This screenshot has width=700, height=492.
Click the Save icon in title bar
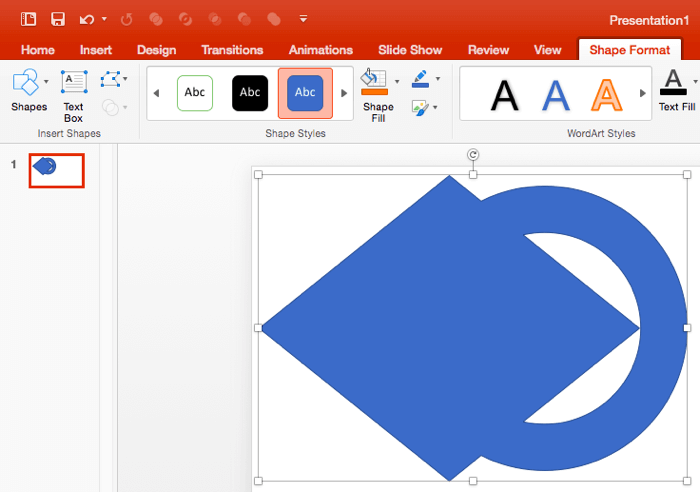pos(58,19)
